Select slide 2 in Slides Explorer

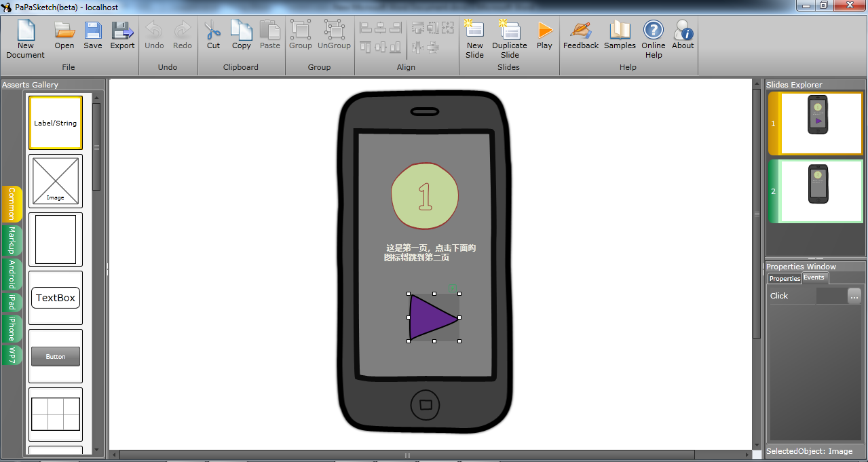(815, 191)
